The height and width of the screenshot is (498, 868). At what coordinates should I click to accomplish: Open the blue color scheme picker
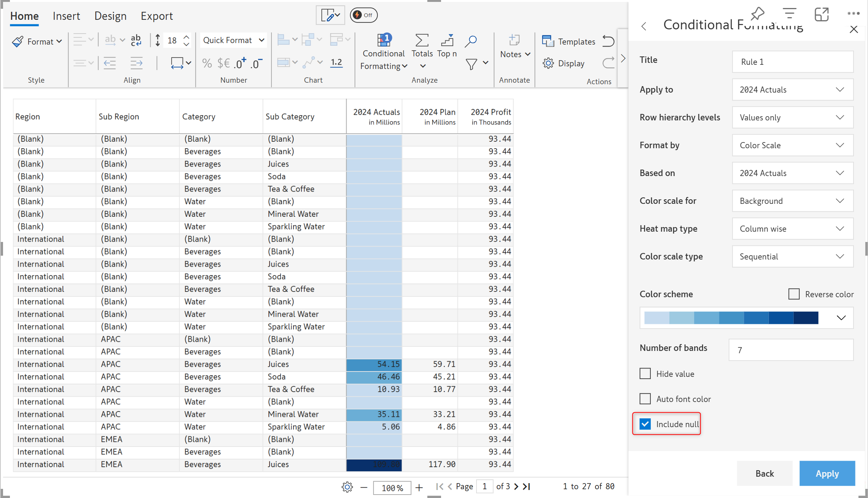[x=746, y=318]
